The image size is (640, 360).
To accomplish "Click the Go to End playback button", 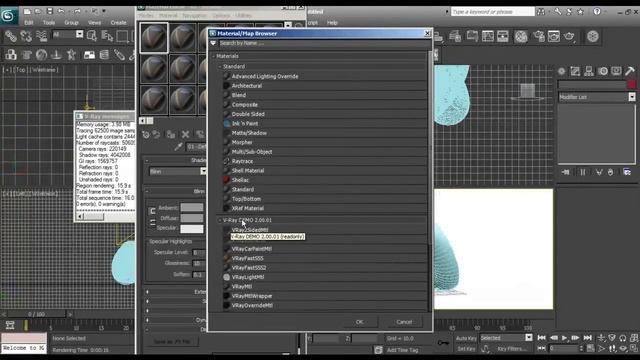I will pyautogui.click(x=587, y=338).
